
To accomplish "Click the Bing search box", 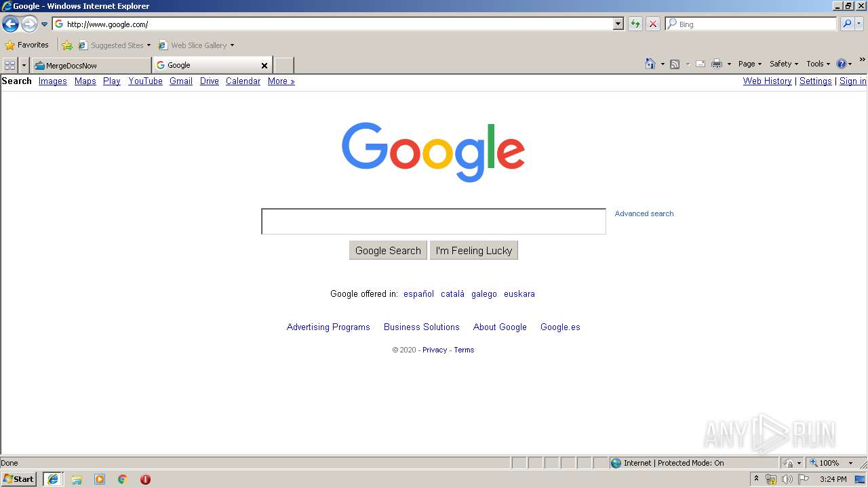I will pyautogui.click(x=751, y=24).
